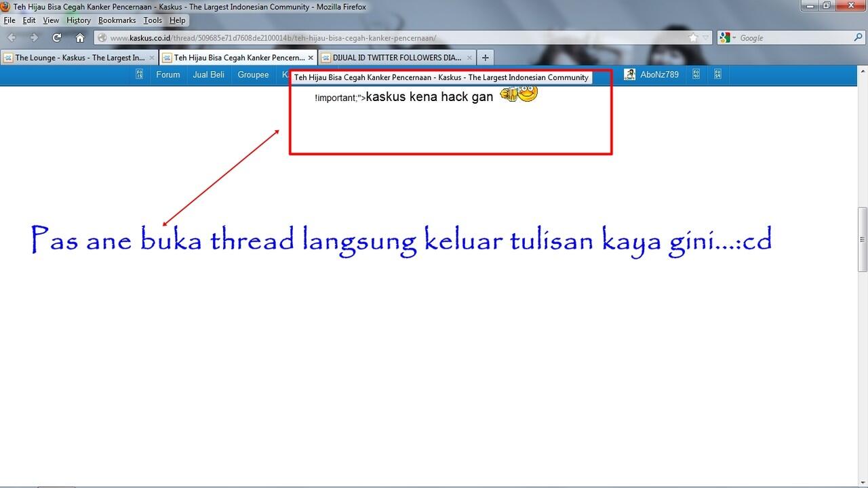Viewport: 868px width, 488px height.
Task: Switch to DIJUAL ID TWITTER FOLLOWERS tab
Action: coord(397,58)
